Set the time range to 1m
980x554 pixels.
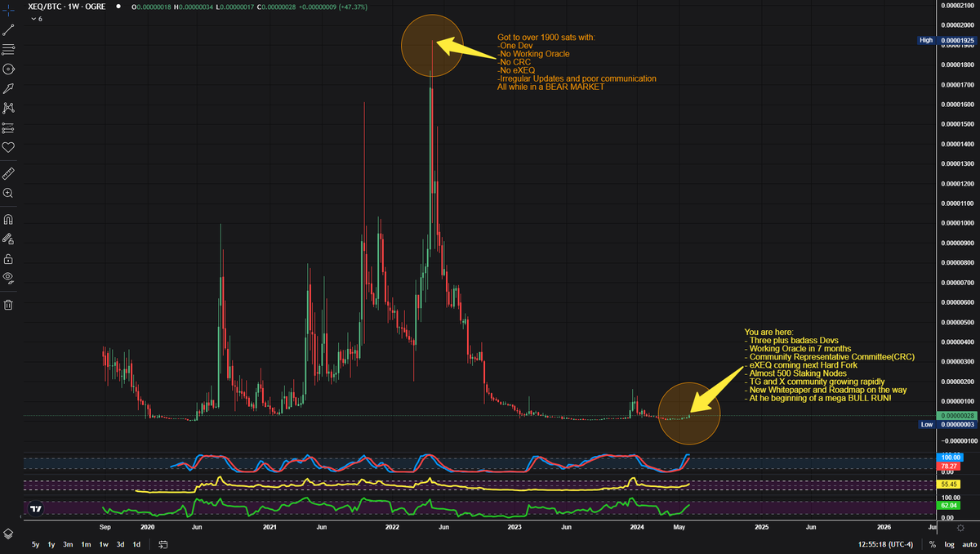(86, 544)
